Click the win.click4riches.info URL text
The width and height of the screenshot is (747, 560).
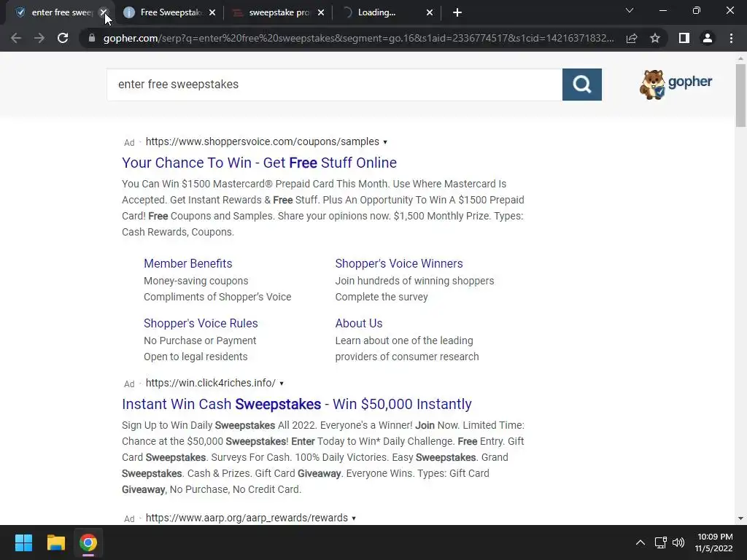pos(211,383)
